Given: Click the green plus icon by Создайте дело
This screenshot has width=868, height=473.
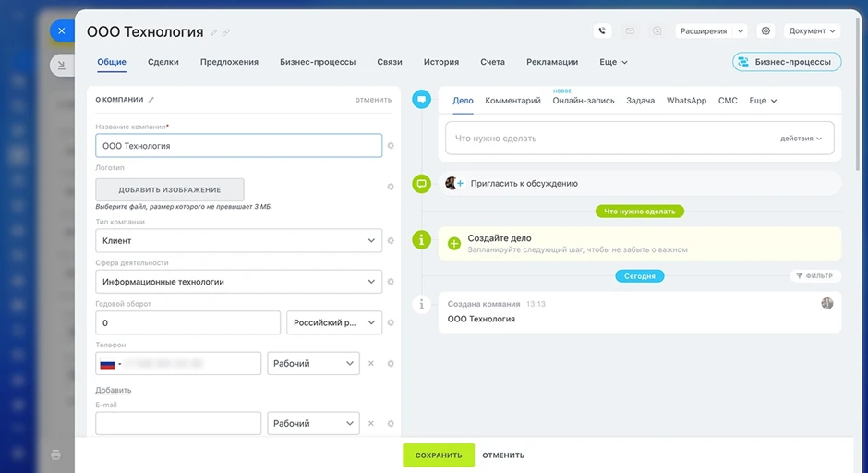Looking at the screenshot, I should pos(453,244).
